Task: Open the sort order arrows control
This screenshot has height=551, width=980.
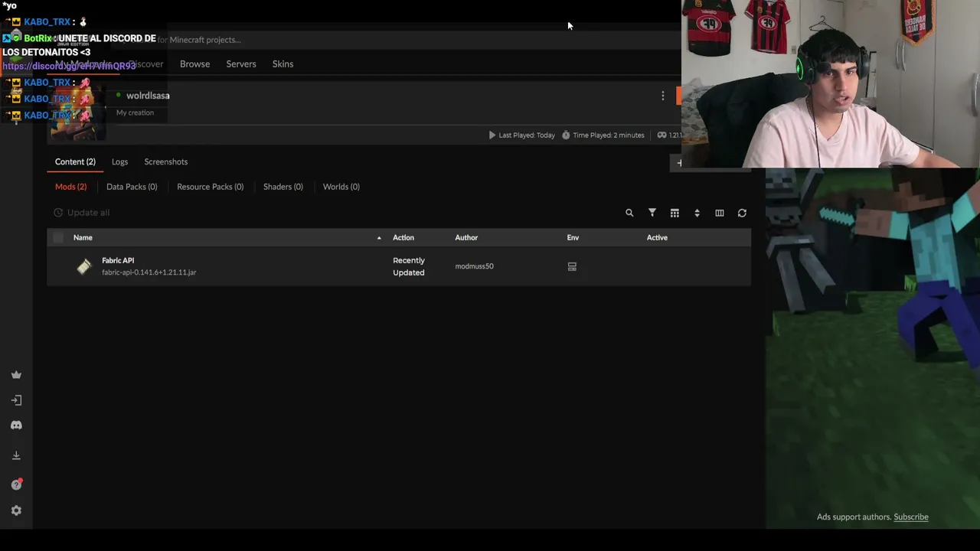Action: 697,213
